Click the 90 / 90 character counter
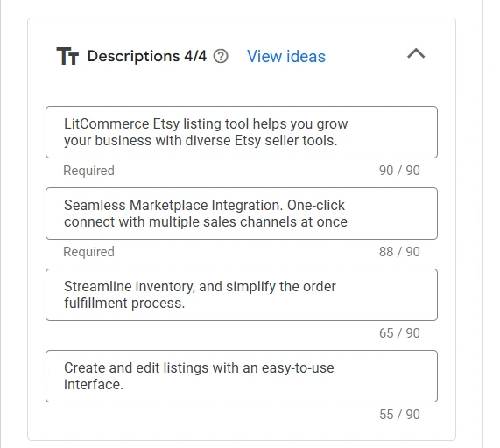 (x=399, y=171)
